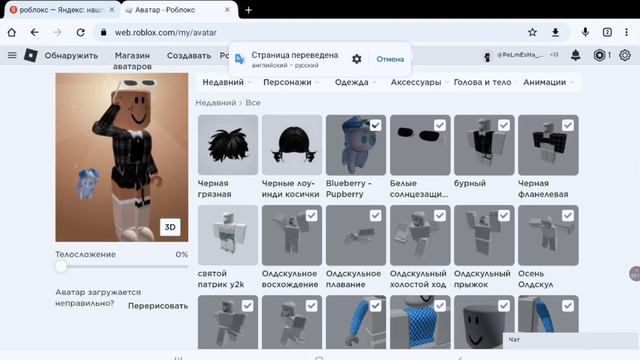
Task: Reload the avatar page
Action: (80, 33)
